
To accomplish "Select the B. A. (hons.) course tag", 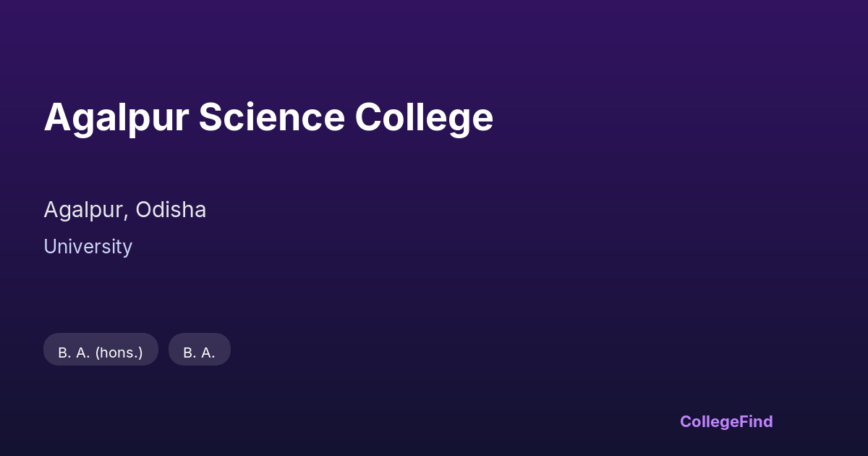I will point(101,352).
